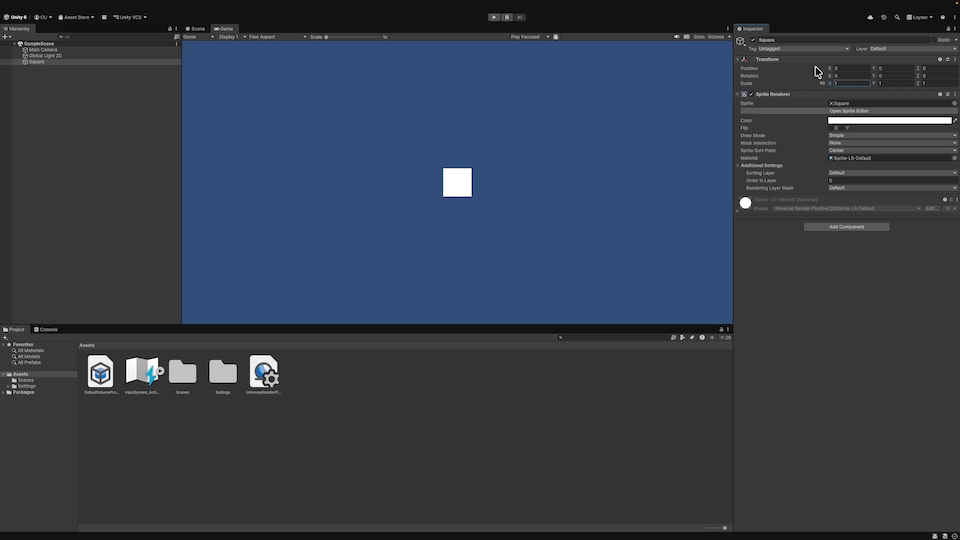Image resolution: width=960 pixels, height=540 pixels.
Task: Select the Game view tab
Action: pos(223,29)
